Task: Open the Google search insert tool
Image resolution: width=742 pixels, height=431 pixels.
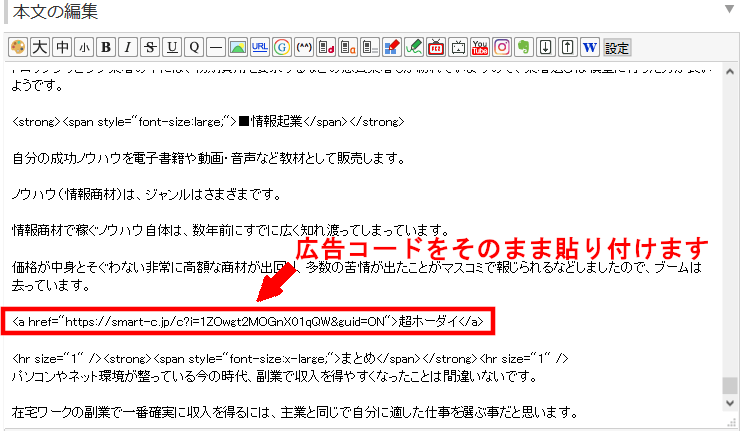Action: (282, 47)
